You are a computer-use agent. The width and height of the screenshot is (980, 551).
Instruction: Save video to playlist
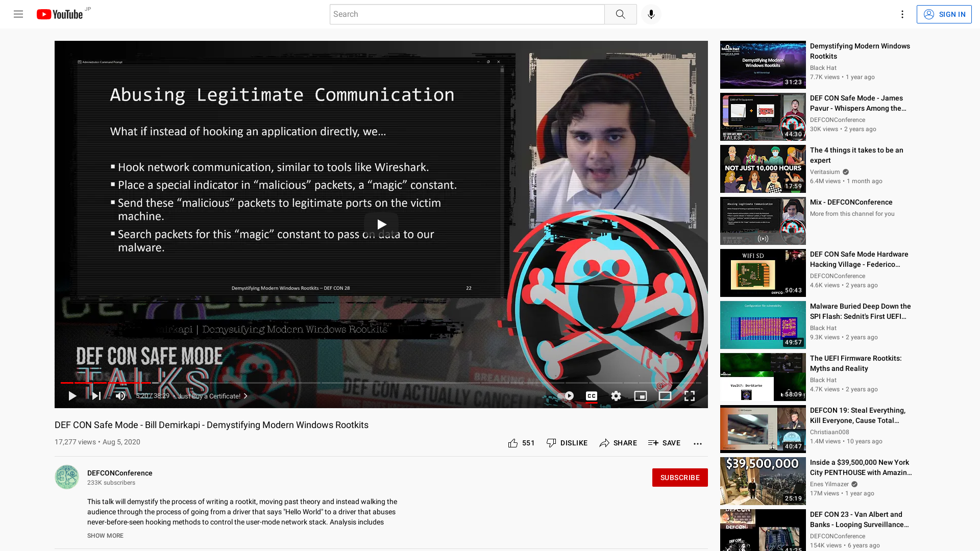tap(664, 443)
